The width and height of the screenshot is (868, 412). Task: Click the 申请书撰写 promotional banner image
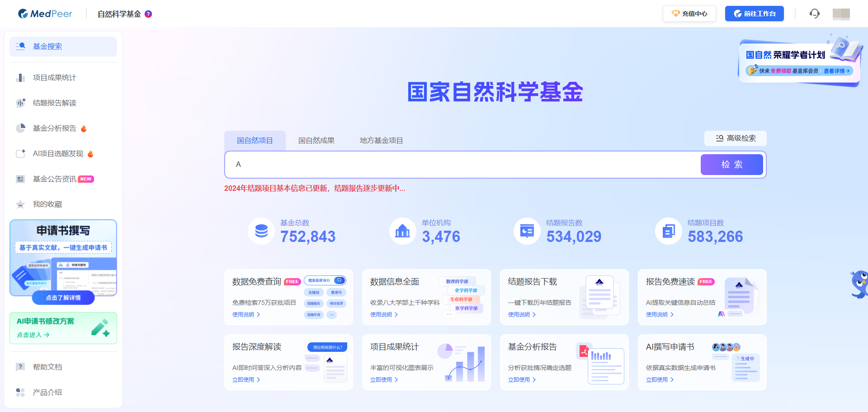(63, 258)
